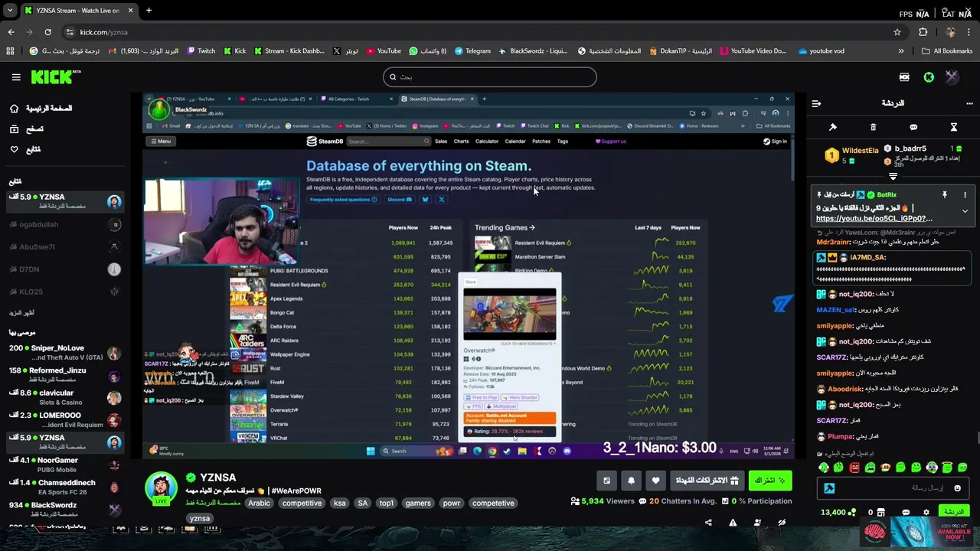Open a new browser tab

click(x=149, y=11)
